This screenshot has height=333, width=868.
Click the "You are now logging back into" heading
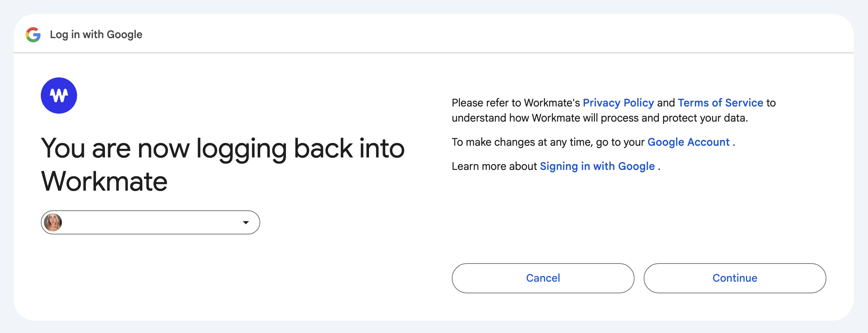[222, 149]
